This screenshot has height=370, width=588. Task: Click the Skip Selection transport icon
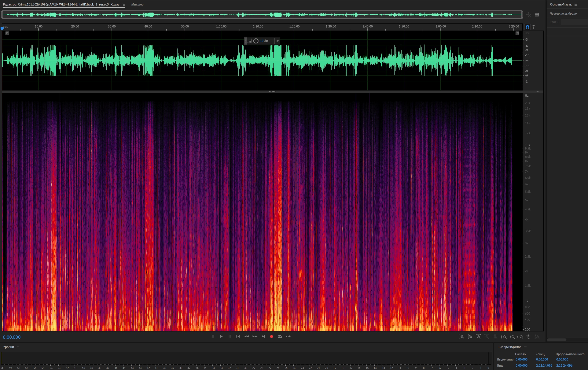(x=288, y=337)
